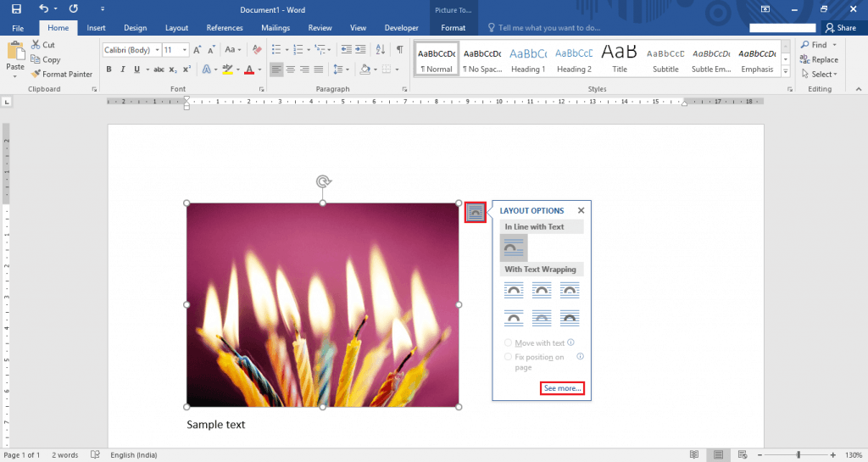Activate Format Painter
The height and width of the screenshot is (462, 868).
[x=61, y=74]
